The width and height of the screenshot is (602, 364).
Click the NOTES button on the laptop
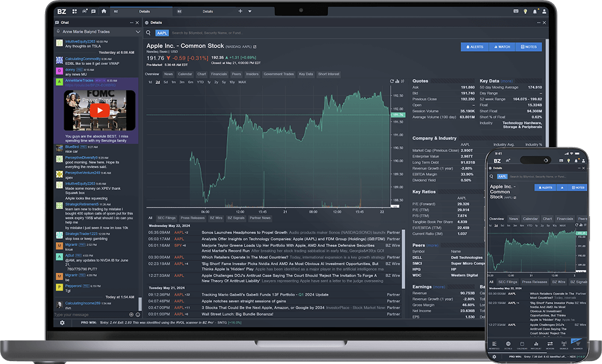pyautogui.click(x=529, y=47)
